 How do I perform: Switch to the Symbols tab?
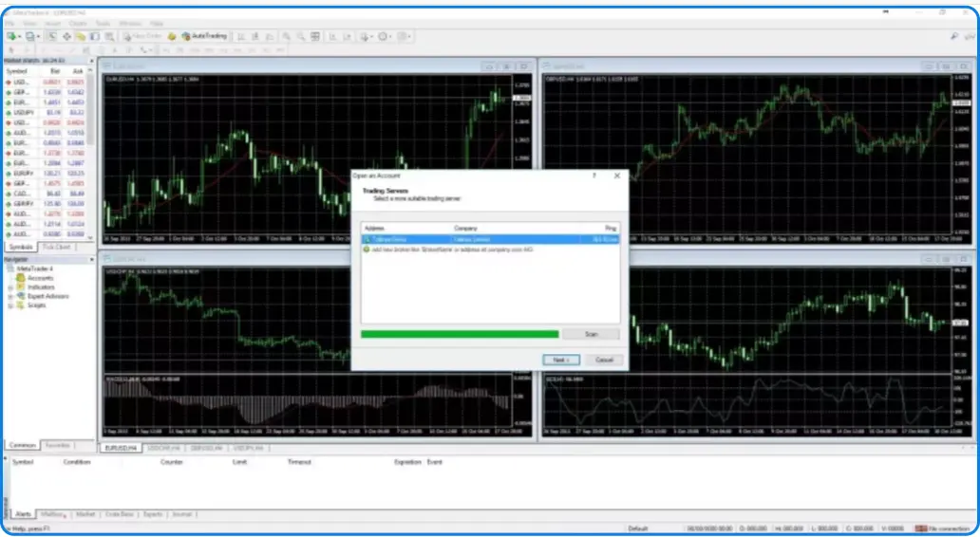click(21, 248)
